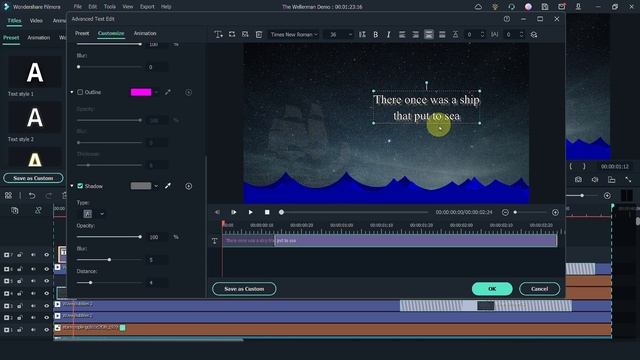Viewport: 640px width, 360px height.
Task: Click the add image icon in text toolbar
Action: tap(245, 35)
